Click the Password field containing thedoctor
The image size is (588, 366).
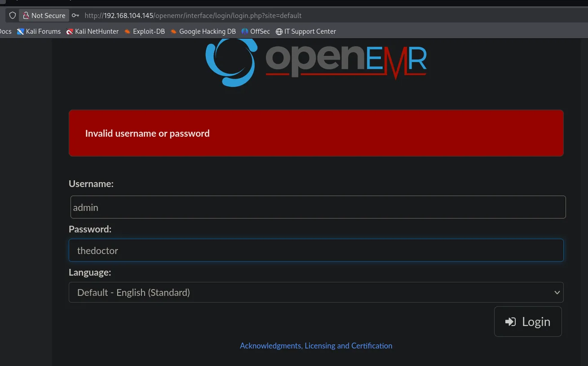pos(316,250)
